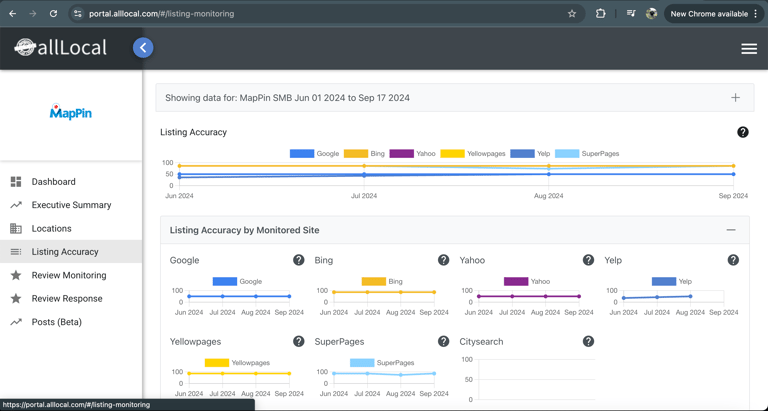Toggle Yellowpages series in the main chart legend

473,153
